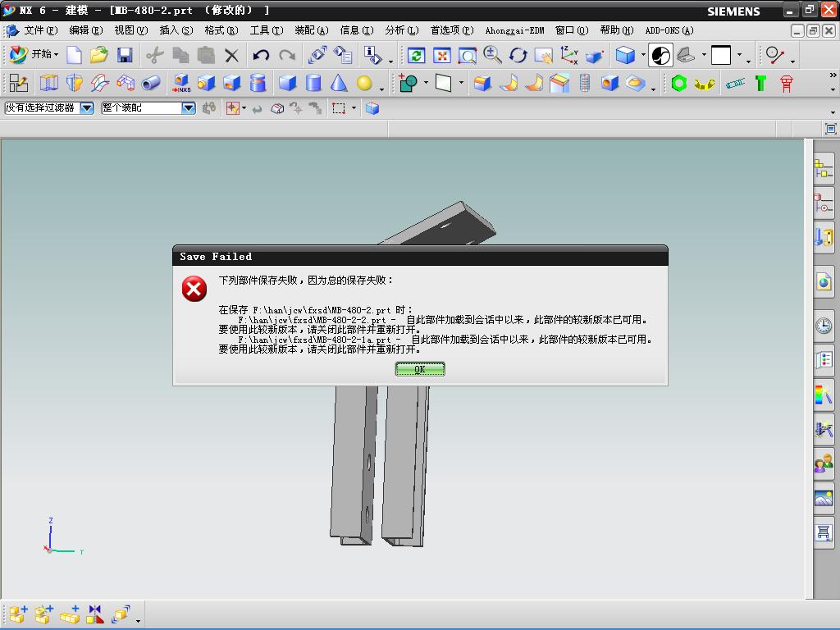Click the Sketch icon
The image size is (840, 630).
tap(19, 83)
